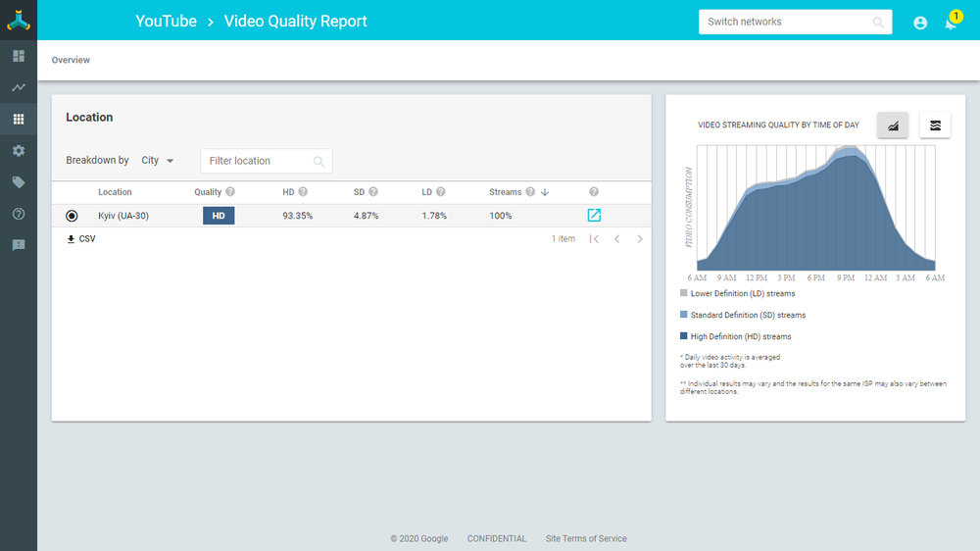Select the Kyiv (UA-30) radio button
This screenshot has height=551, width=980.
[72, 216]
